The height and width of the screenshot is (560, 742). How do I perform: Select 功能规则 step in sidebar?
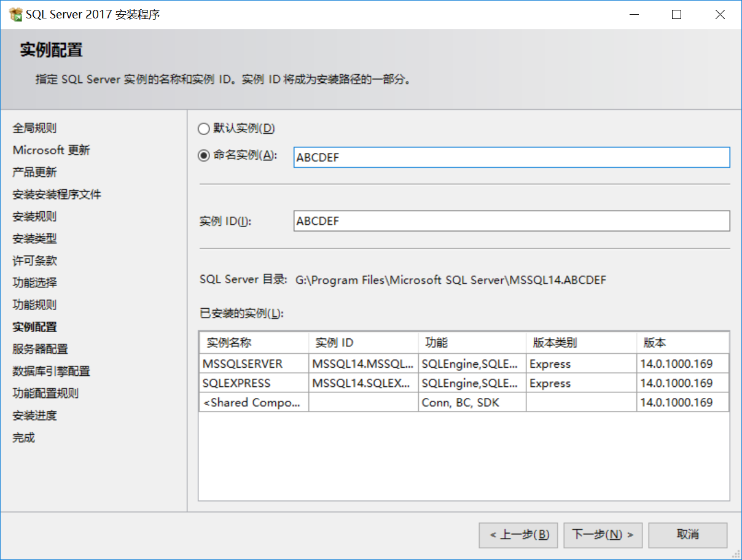(x=34, y=305)
